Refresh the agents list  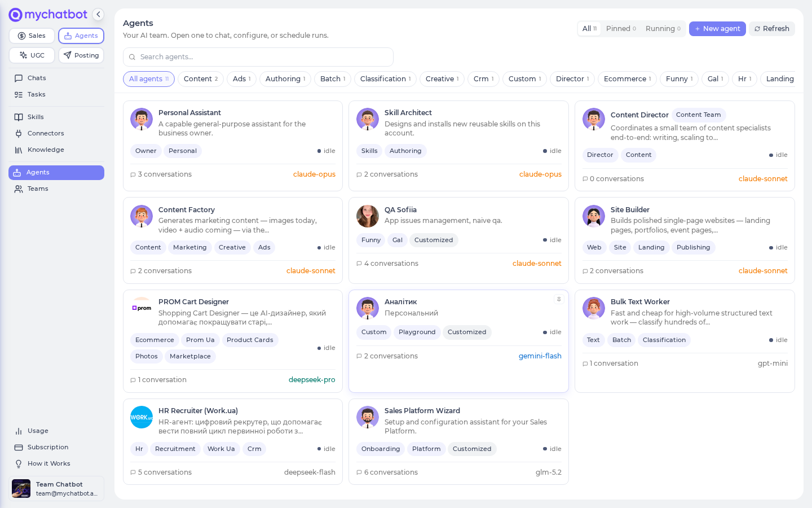[x=772, y=29]
